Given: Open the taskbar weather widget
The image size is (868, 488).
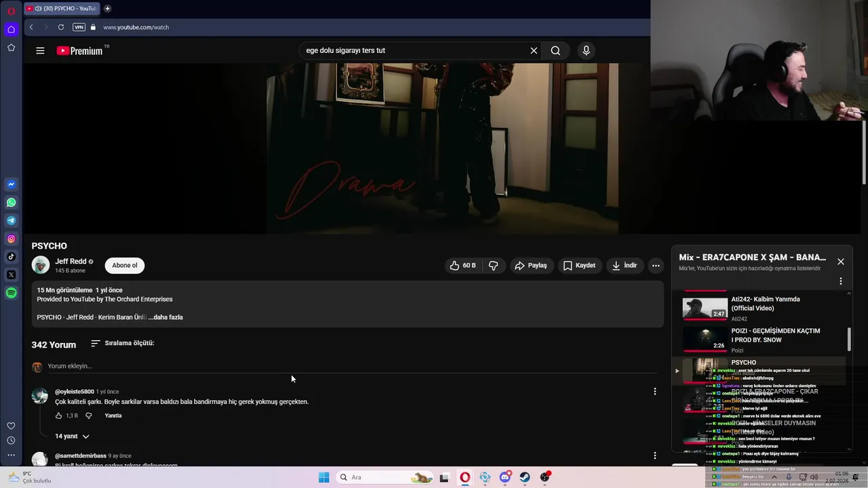Looking at the screenshot, I should pyautogui.click(x=28, y=477).
